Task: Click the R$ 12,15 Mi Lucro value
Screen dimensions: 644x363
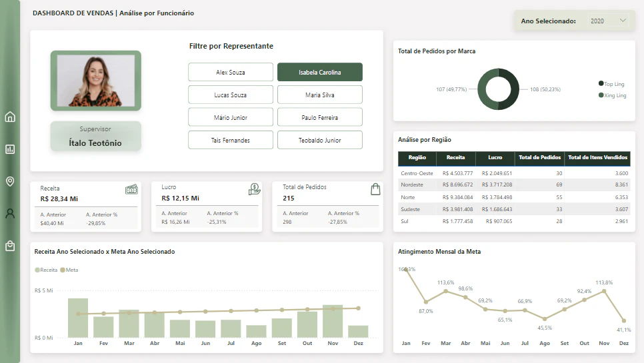Action: pyautogui.click(x=180, y=198)
